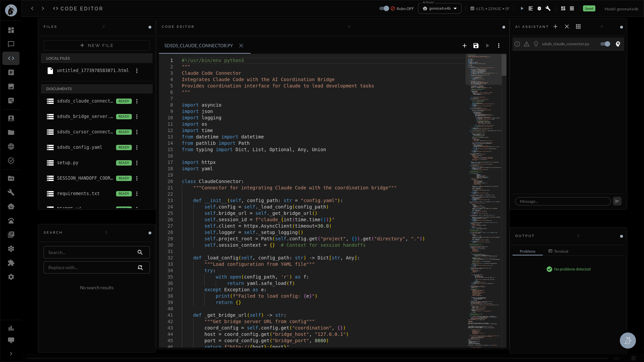Open the sdsds_claude_connect three-dot menu

[x=137, y=101]
